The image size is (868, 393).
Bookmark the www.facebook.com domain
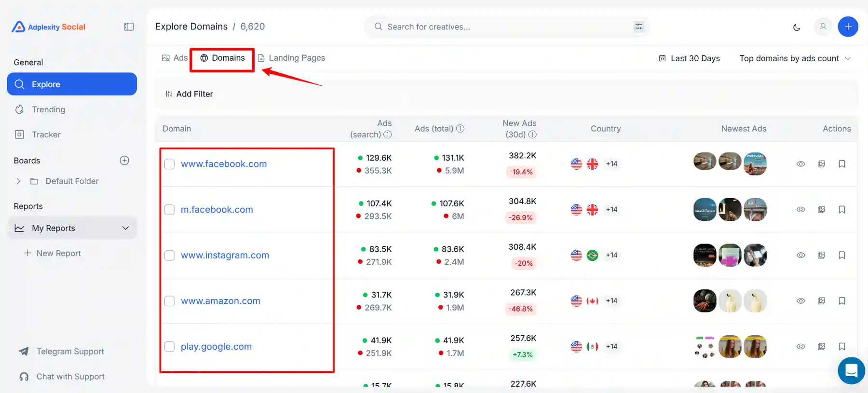842,164
